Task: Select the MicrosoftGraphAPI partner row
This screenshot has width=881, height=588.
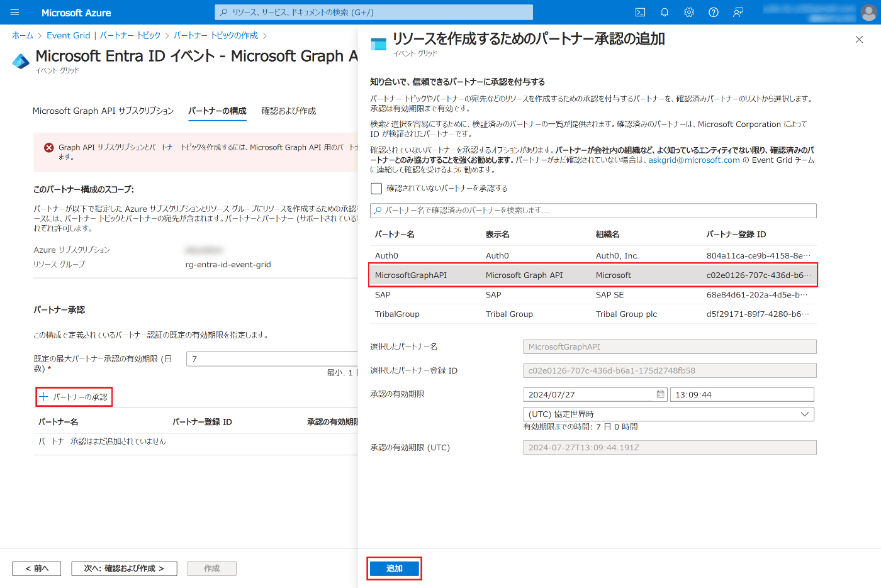Action: coord(593,275)
